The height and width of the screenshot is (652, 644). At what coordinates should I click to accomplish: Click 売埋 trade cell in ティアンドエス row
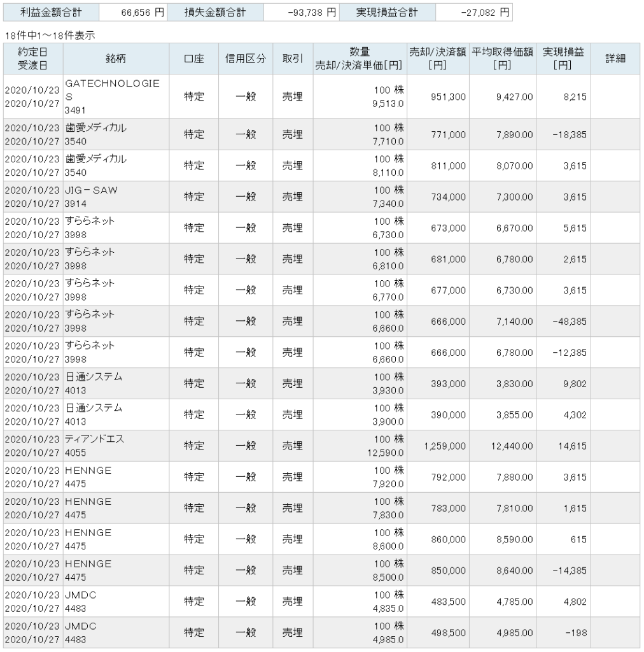point(293,446)
